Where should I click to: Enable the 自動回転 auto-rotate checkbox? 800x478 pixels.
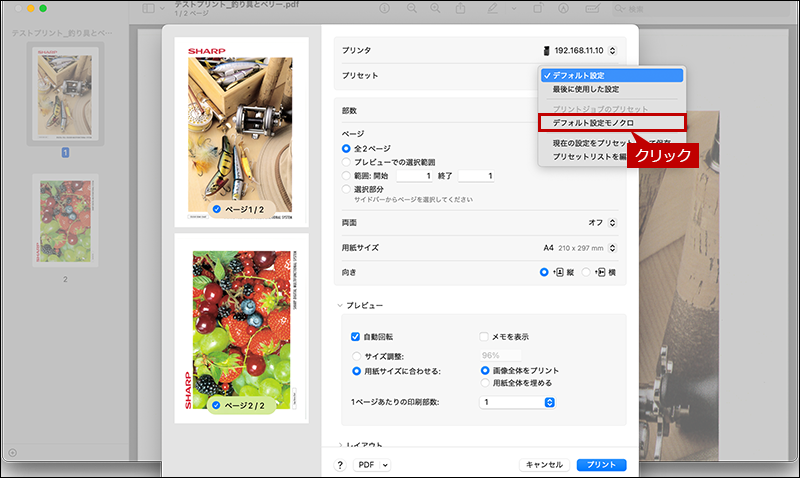tap(355, 336)
